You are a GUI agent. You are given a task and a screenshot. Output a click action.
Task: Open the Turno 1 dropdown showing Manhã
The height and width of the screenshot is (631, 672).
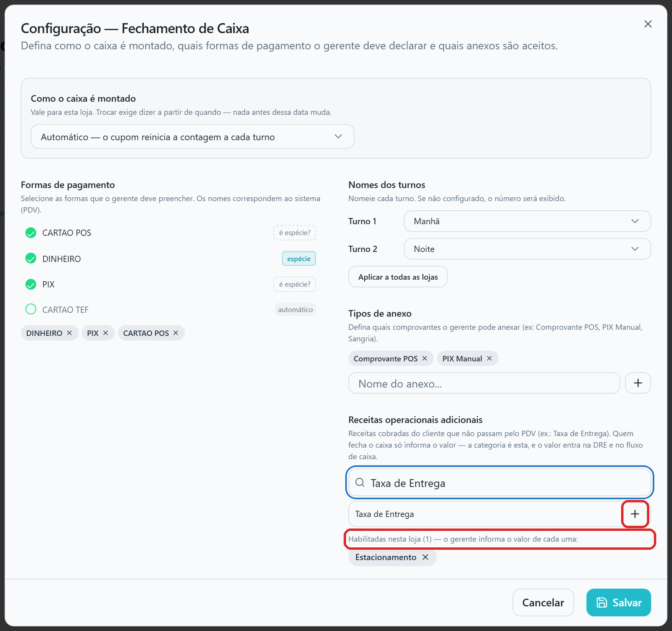pyautogui.click(x=528, y=221)
